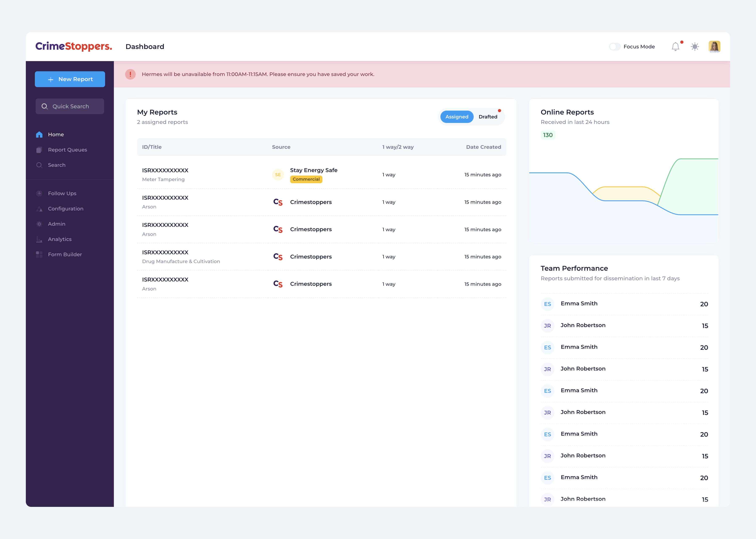Click the sun icon to change theme
756x539 pixels.
click(x=695, y=47)
